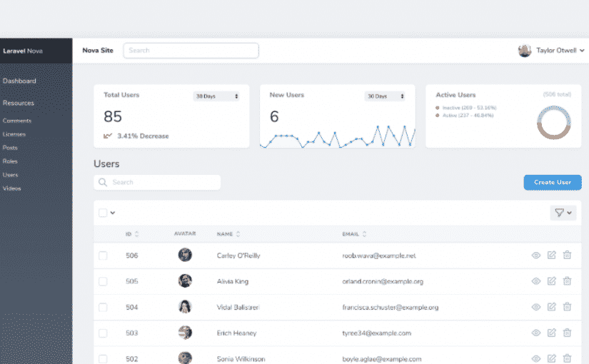Click Create User button
Viewport: 589px width, 364px height.
pyautogui.click(x=553, y=182)
